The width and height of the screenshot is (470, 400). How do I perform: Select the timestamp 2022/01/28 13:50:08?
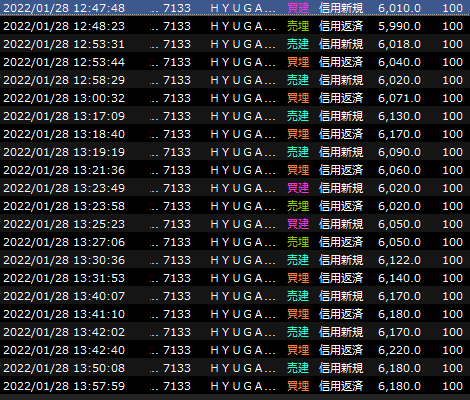click(x=64, y=368)
